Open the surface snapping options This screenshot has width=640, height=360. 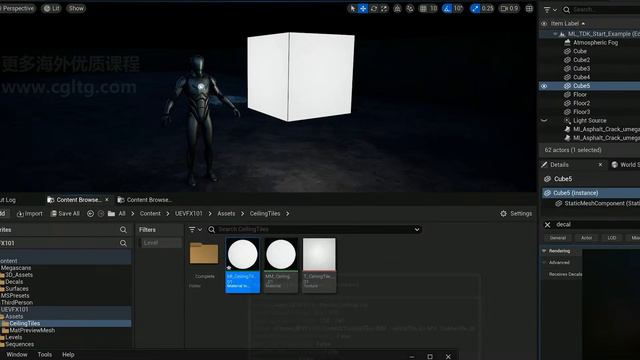(x=410, y=9)
